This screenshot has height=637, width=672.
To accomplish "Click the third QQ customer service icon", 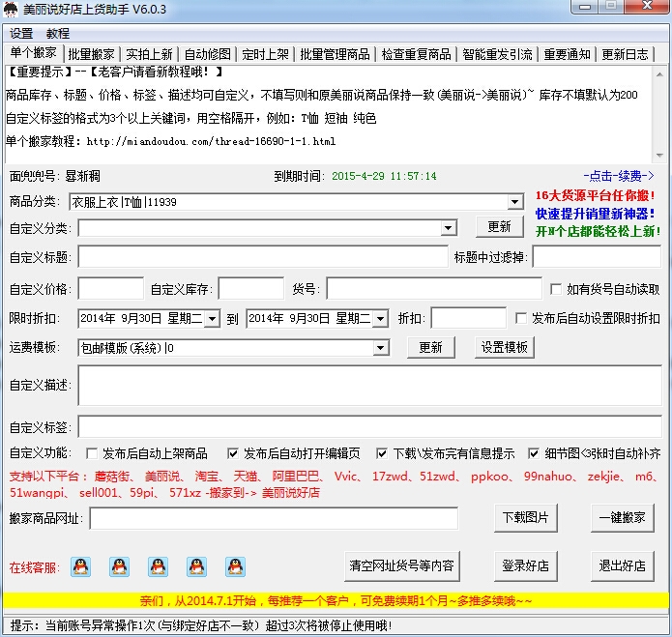I will tap(158, 566).
